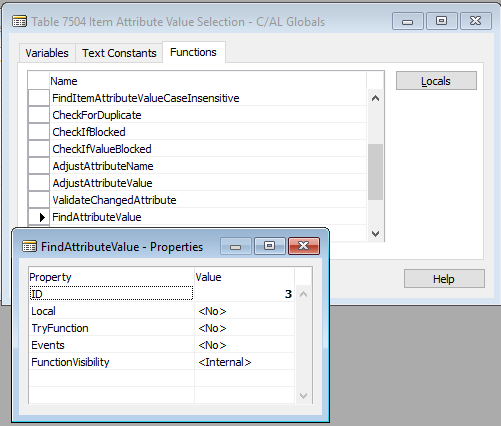Close the C/AL Globals window
The image size is (501, 426).
pyautogui.click(x=476, y=21)
